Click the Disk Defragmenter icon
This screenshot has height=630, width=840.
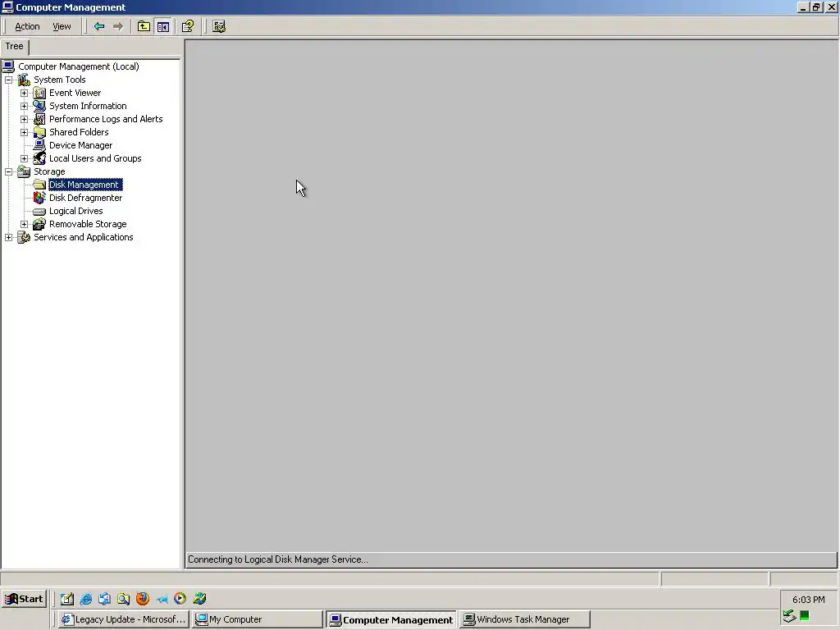[x=39, y=198]
